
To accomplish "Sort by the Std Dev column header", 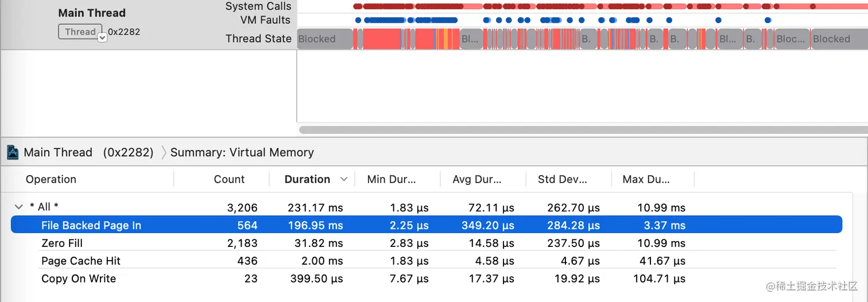I will tap(562, 179).
